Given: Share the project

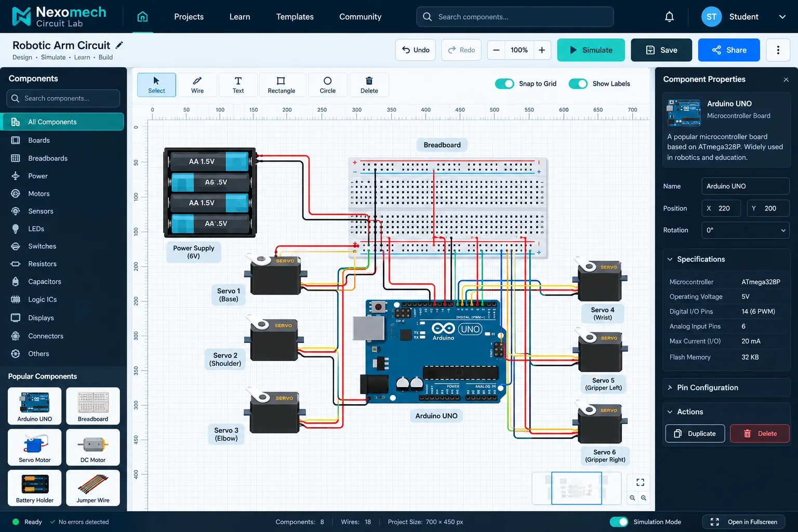Looking at the screenshot, I should coord(729,50).
